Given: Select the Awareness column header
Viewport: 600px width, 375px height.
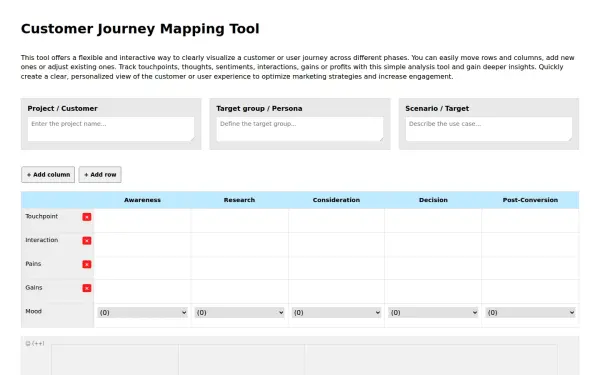Looking at the screenshot, I should pos(142,200).
